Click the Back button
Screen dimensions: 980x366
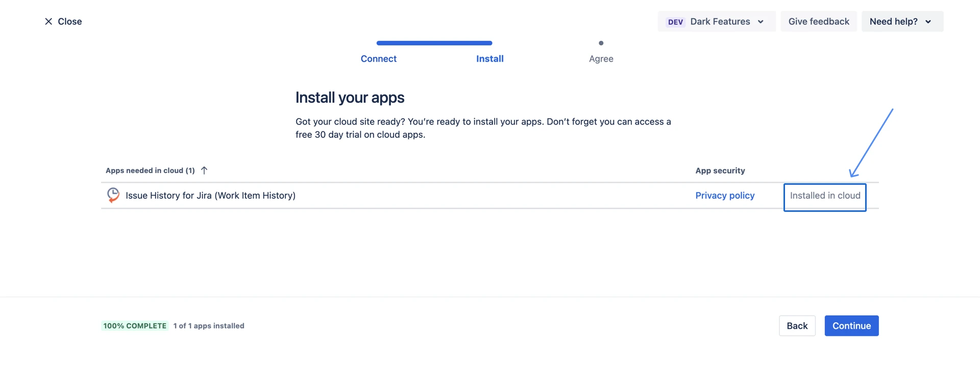click(x=797, y=326)
